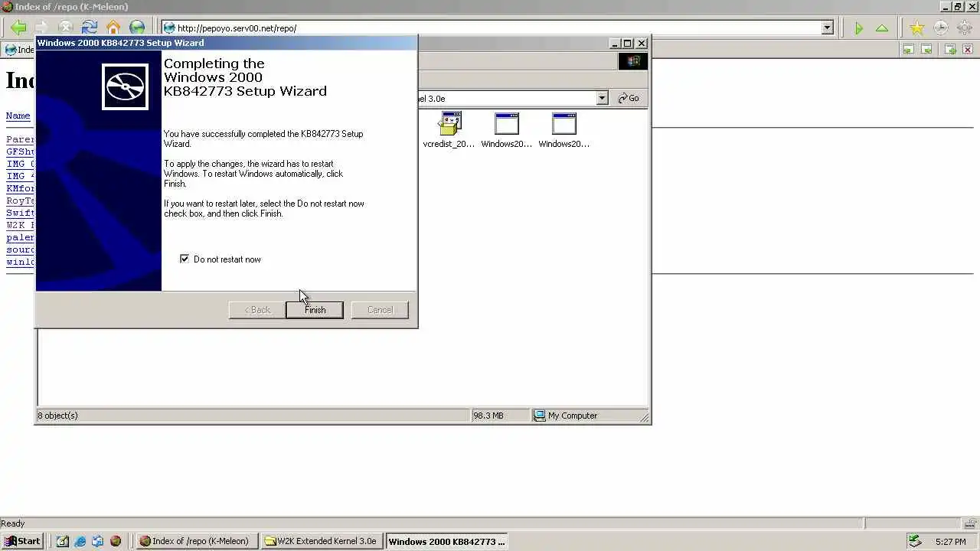The width and height of the screenshot is (980, 551).
Task: Select the first Windows20... file icon
Action: pos(506,129)
